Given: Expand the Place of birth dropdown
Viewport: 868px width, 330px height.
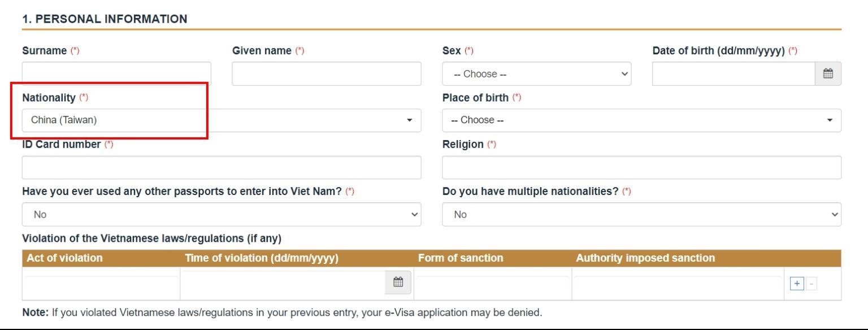Looking at the screenshot, I should (641, 120).
